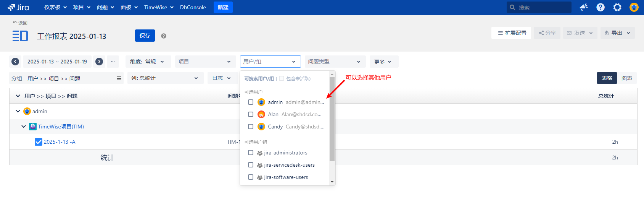Switch to the 图表 chart view

627,78
